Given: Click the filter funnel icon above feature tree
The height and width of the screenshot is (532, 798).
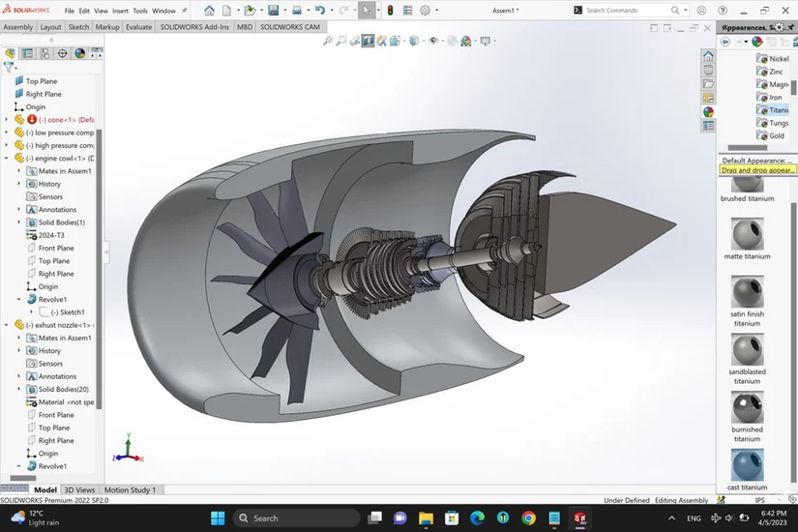Looking at the screenshot, I should (x=10, y=68).
